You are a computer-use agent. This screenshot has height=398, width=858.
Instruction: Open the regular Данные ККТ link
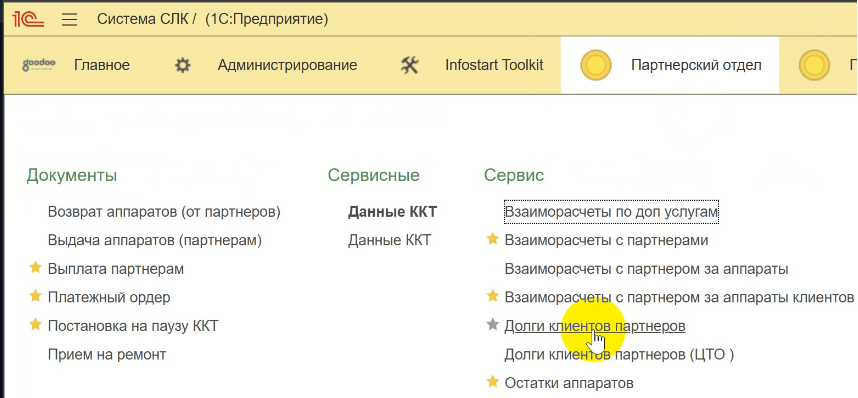point(389,240)
